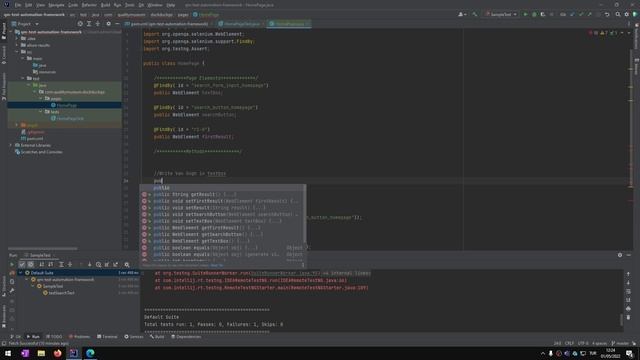Click the Git update project arrow icon
This screenshot has height=360, width=640.
[x=572, y=14]
